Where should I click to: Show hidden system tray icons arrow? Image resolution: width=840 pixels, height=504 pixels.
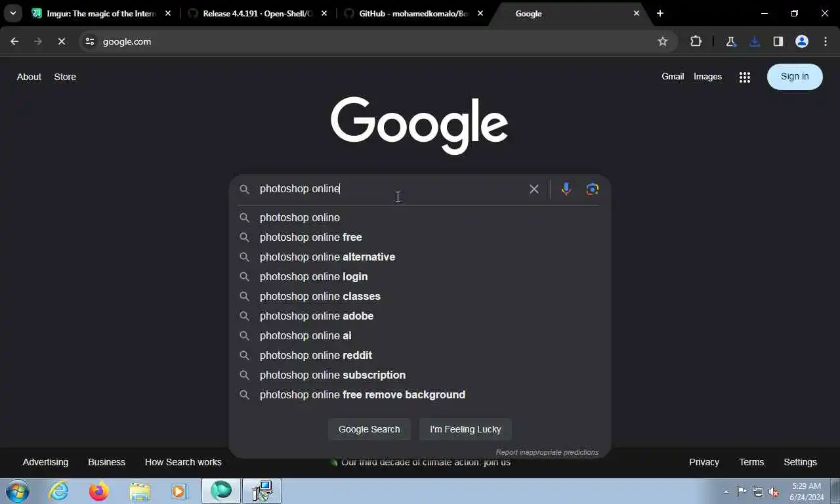pos(726,492)
